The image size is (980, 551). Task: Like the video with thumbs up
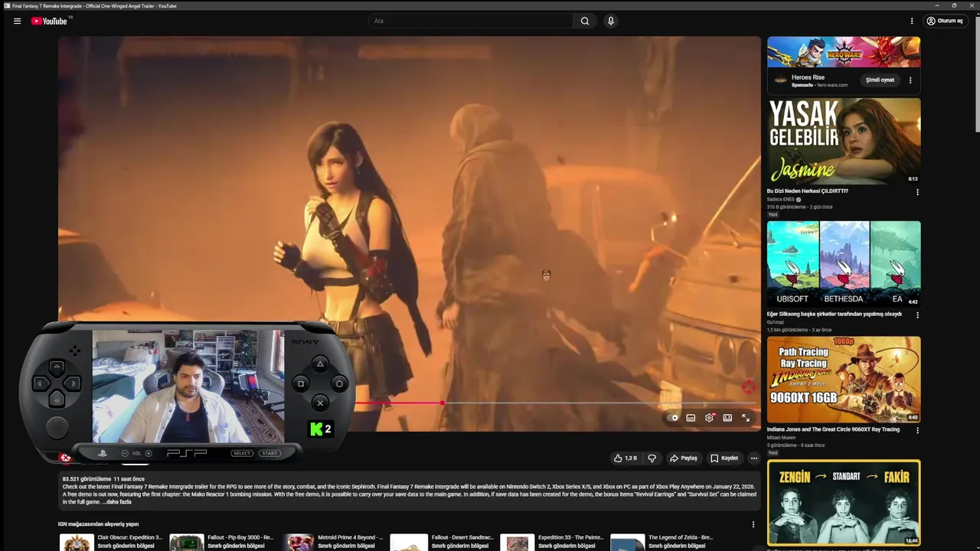(x=625, y=458)
